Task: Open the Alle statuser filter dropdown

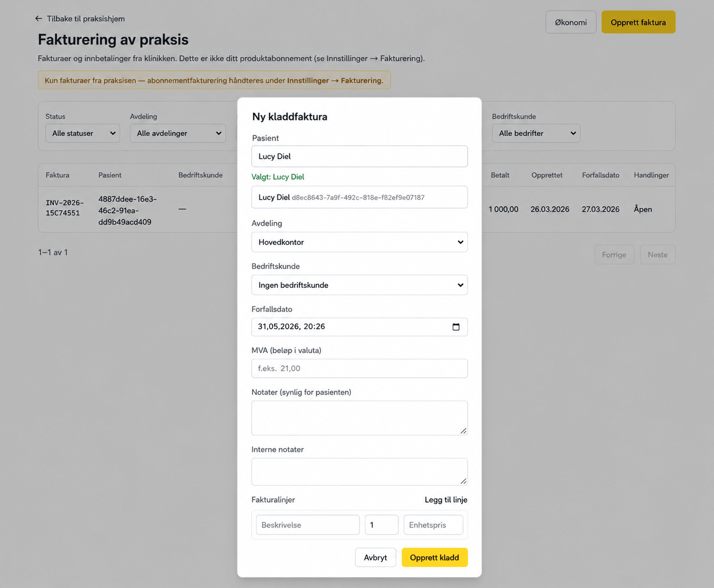Action: point(83,133)
